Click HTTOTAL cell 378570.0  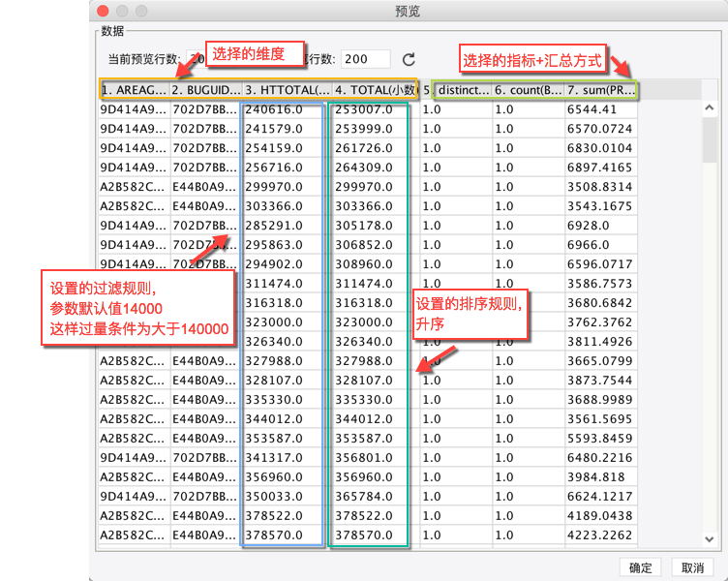pos(274,535)
